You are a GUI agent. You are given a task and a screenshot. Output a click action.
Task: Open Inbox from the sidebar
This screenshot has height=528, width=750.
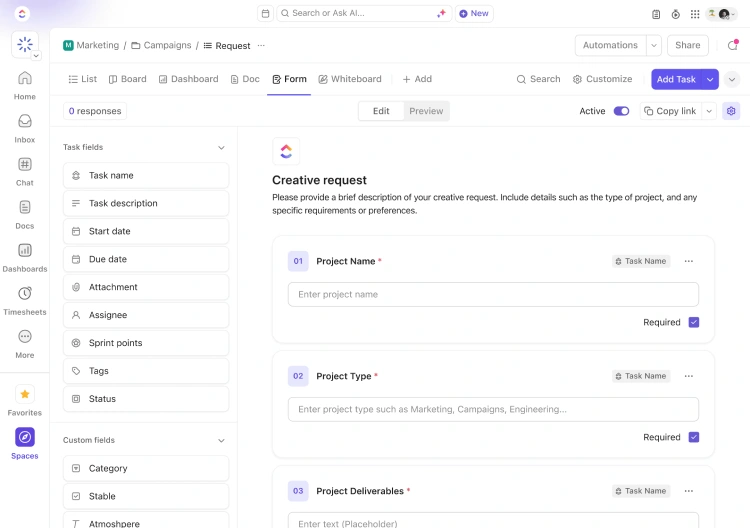(25, 121)
